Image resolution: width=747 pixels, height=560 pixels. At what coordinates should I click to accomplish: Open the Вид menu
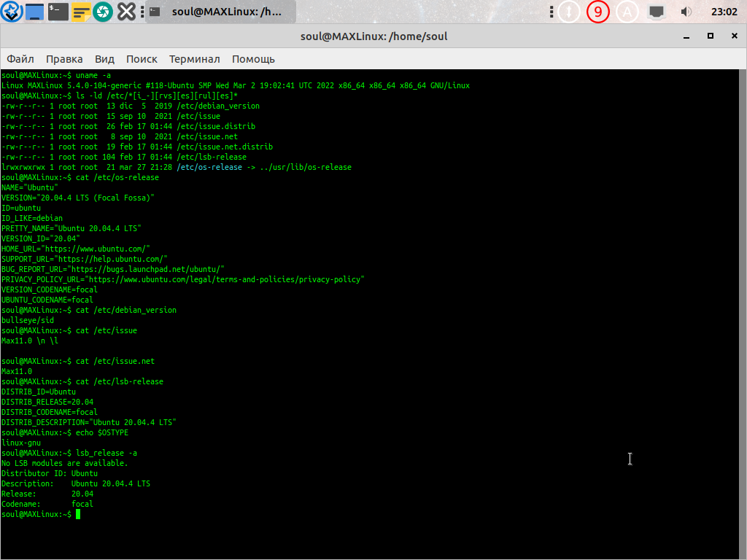click(104, 59)
